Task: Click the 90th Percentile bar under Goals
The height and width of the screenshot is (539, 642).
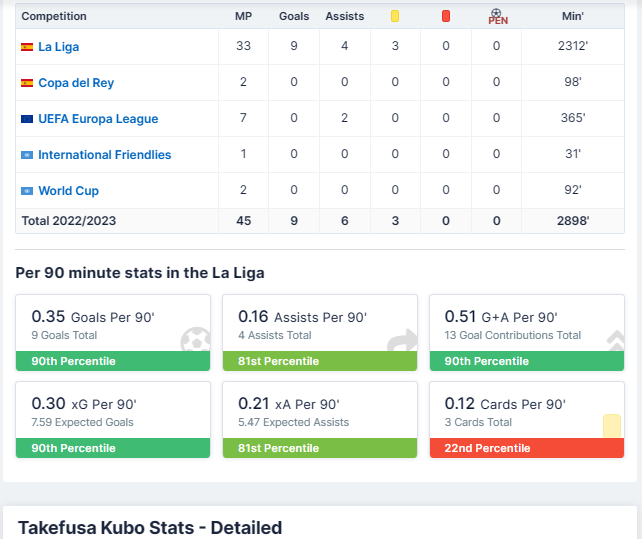Action: [113, 361]
